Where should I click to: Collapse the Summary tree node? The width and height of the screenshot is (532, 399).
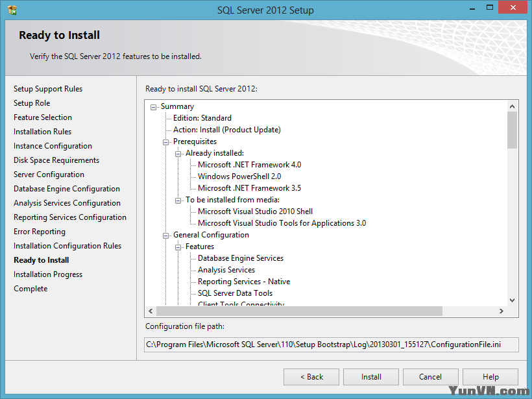coord(153,107)
